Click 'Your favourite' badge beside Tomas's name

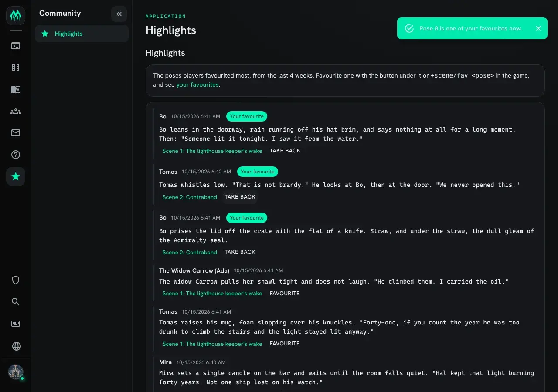pyautogui.click(x=258, y=172)
